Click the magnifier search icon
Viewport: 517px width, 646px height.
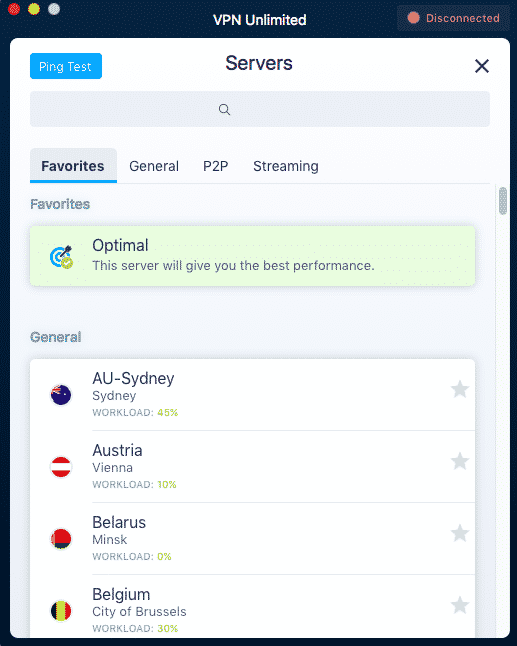[x=224, y=110]
